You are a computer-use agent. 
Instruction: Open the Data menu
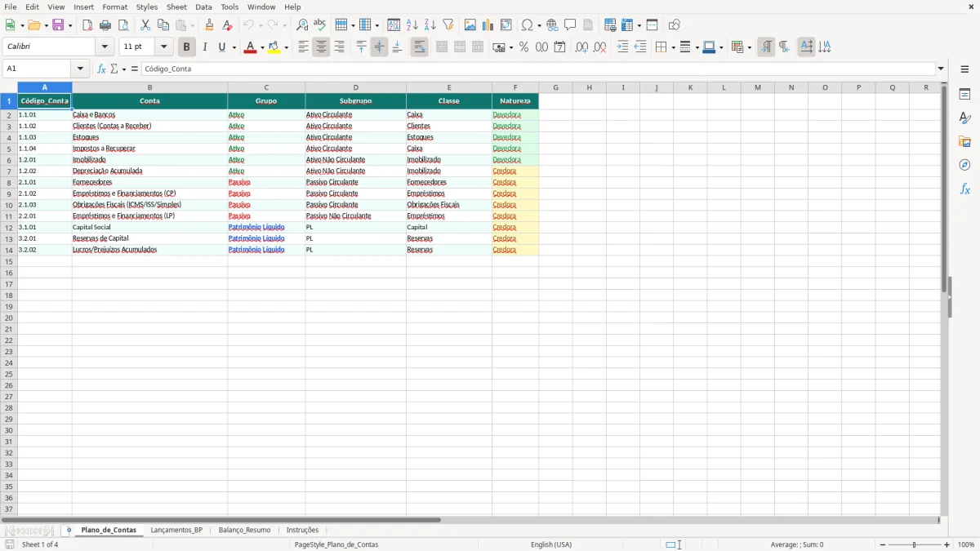pos(203,7)
